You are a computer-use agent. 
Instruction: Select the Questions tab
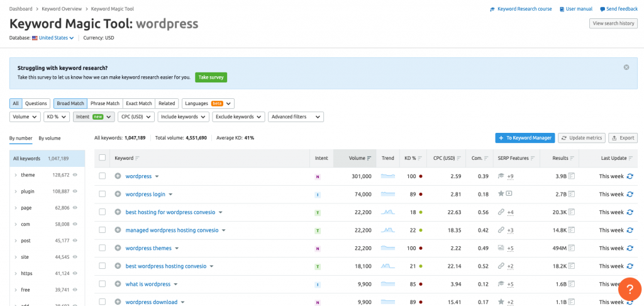(x=36, y=104)
